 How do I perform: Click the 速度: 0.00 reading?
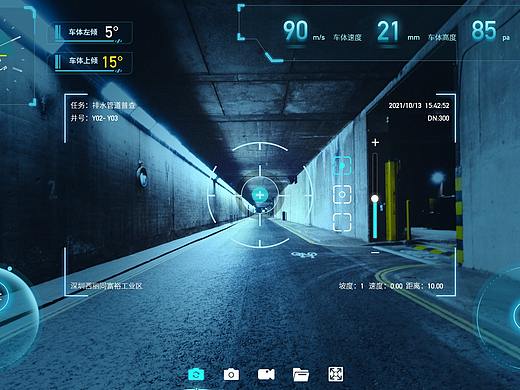pos(386,286)
